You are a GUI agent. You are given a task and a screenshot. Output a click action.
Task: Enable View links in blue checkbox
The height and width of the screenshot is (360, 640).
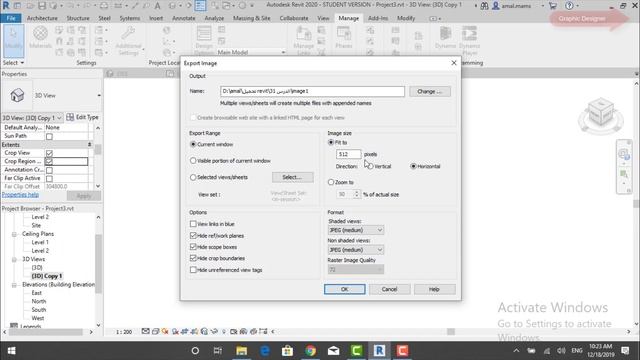tap(193, 224)
